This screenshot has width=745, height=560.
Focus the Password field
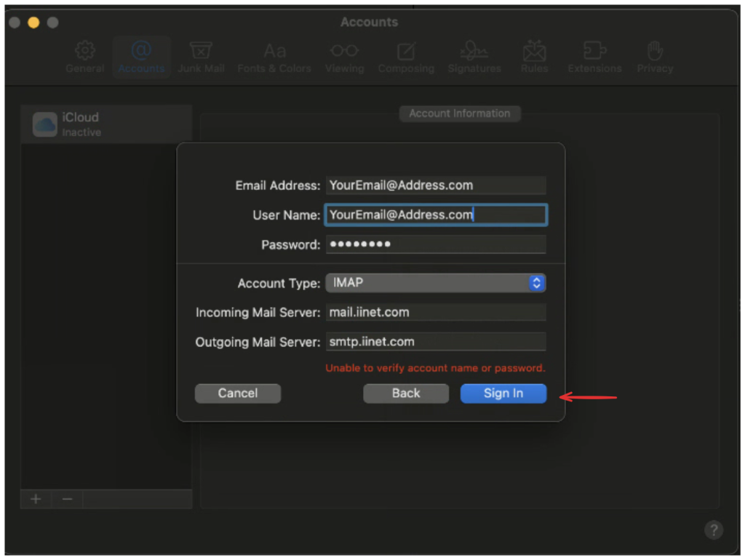(x=435, y=244)
